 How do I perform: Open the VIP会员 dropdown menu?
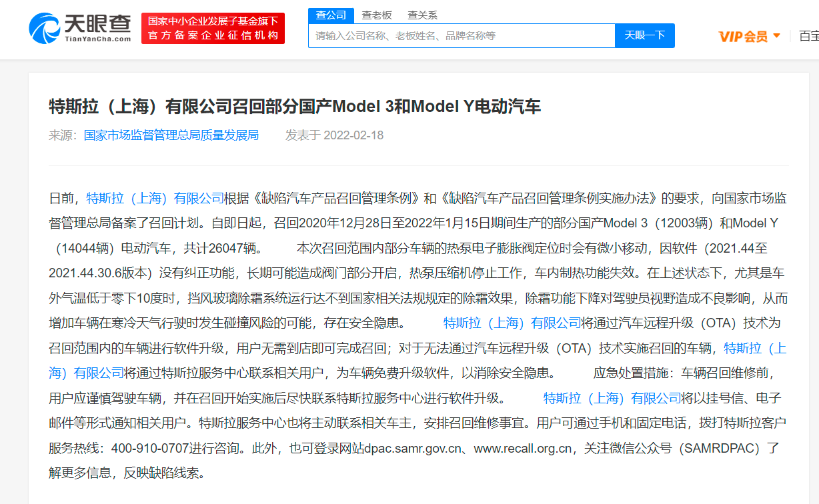point(749,36)
